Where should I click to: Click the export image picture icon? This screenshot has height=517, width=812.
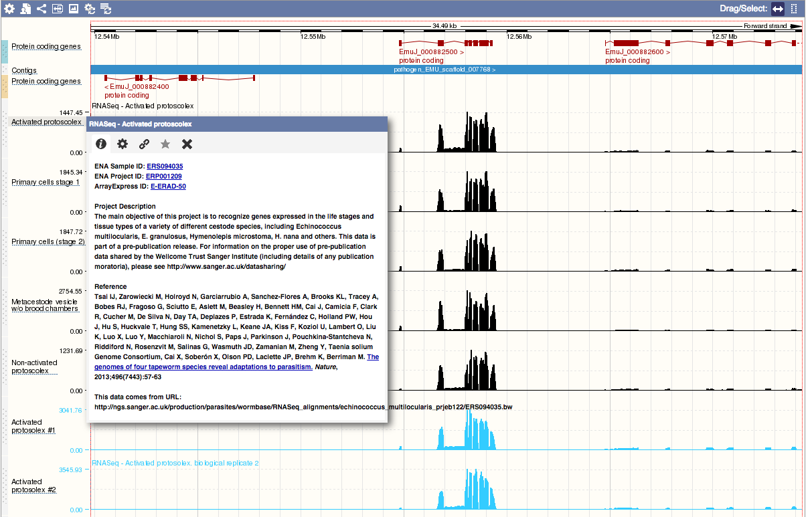pos(74,9)
